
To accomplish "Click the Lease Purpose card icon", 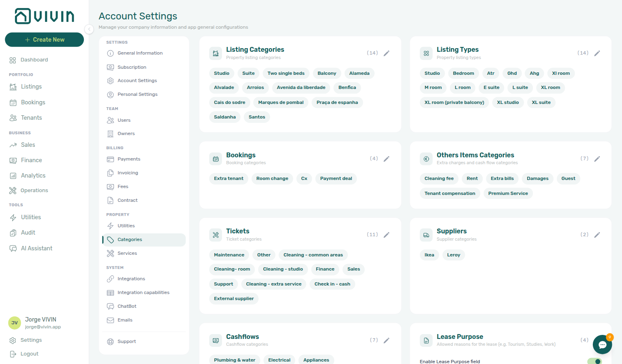I will click(426, 341).
